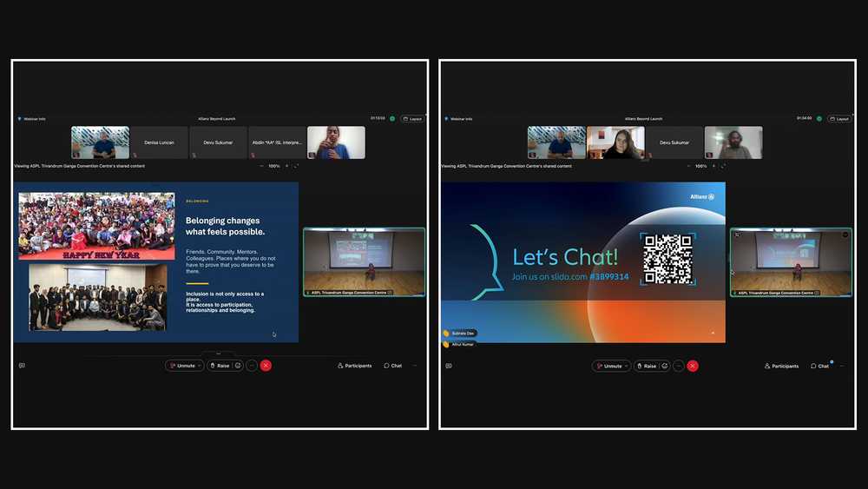Toggle Unmute microphone in right window

(x=609, y=366)
